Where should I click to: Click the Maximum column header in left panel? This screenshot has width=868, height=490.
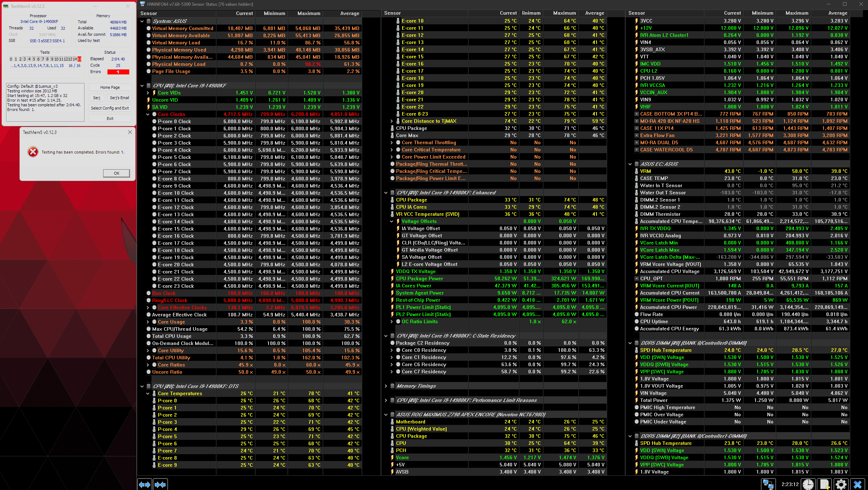pos(309,13)
